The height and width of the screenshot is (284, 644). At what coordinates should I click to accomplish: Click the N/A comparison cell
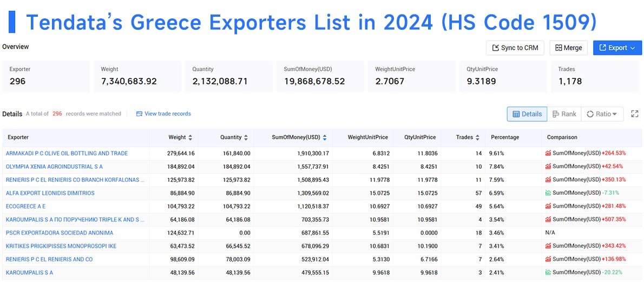pyautogui.click(x=550, y=233)
